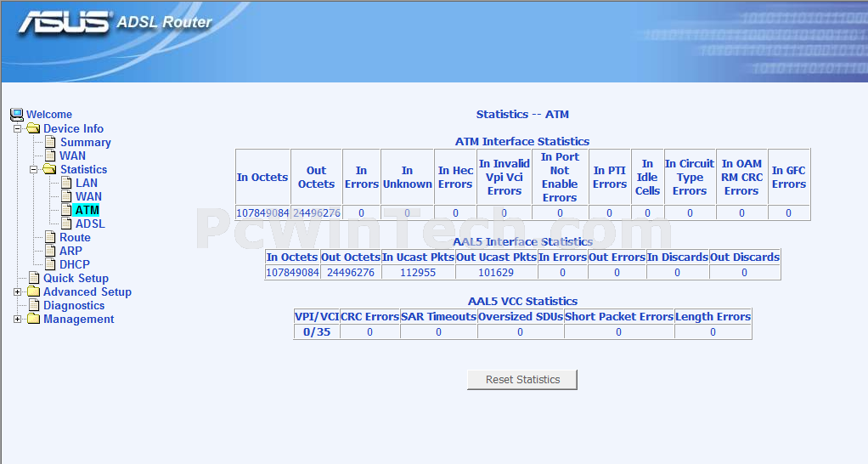Click AAL5 In Octets value 107849084
The image size is (868, 464).
tap(292, 273)
